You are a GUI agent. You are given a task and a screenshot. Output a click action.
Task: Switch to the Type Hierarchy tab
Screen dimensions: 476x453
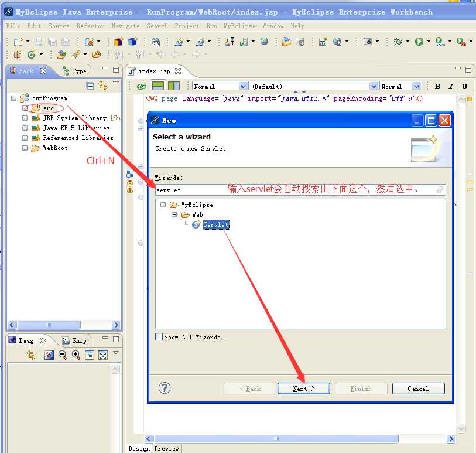75,71
